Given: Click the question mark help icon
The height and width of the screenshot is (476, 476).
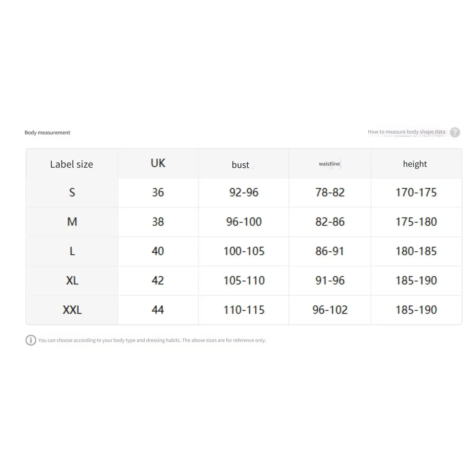Looking at the screenshot, I should pyautogui.click(x=455, y=132).
